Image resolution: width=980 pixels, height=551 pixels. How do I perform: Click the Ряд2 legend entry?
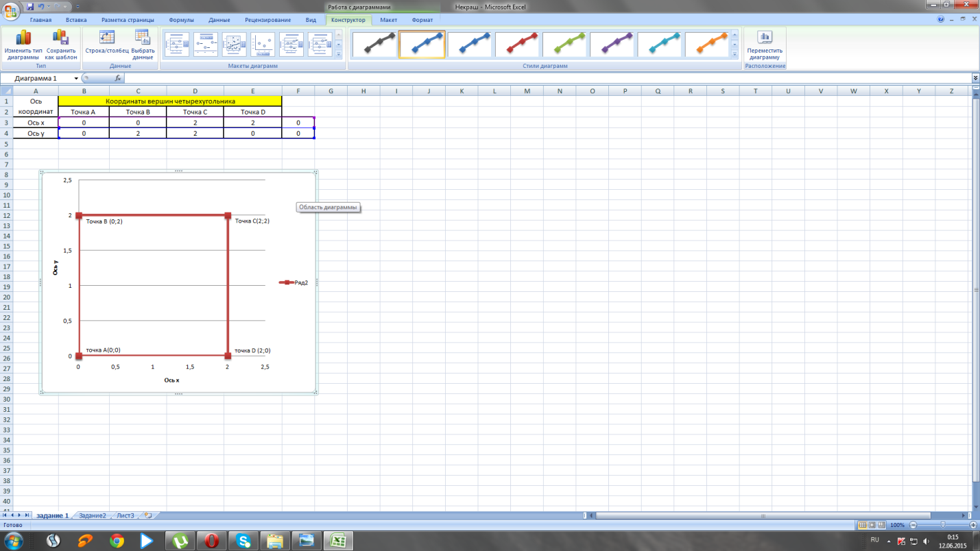tap(294, 282)
